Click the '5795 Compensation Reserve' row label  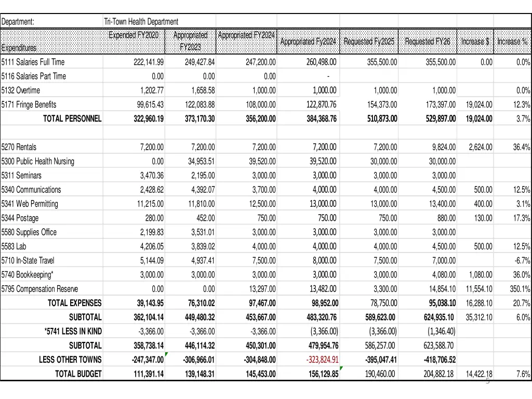[x=39, y=289]
